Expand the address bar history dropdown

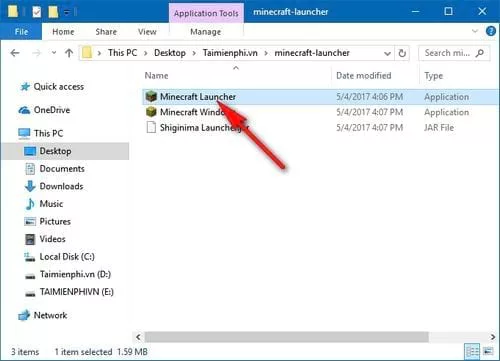tap(387, 53)
